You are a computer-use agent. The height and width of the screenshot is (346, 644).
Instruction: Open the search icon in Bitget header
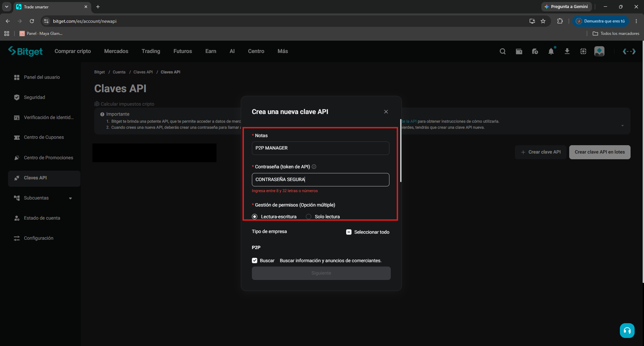pyautogui.click(x=502, y=51)
